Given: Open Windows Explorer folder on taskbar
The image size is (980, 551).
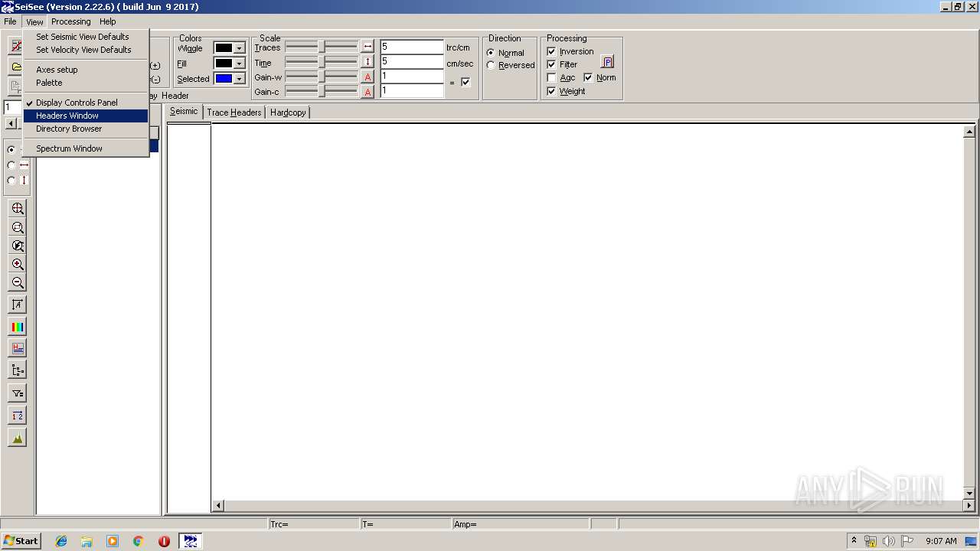Looking at the screenshot, I should tap(87, 541).
